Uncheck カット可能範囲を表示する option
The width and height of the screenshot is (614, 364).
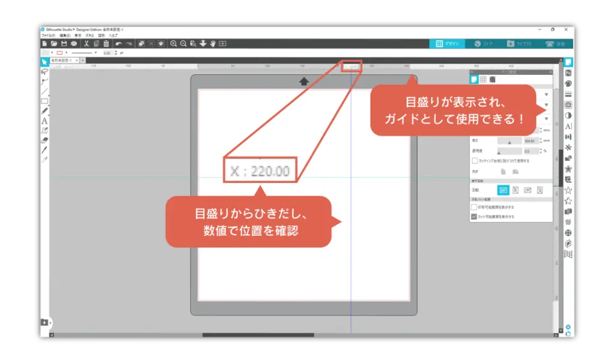[x=475, y=216]
